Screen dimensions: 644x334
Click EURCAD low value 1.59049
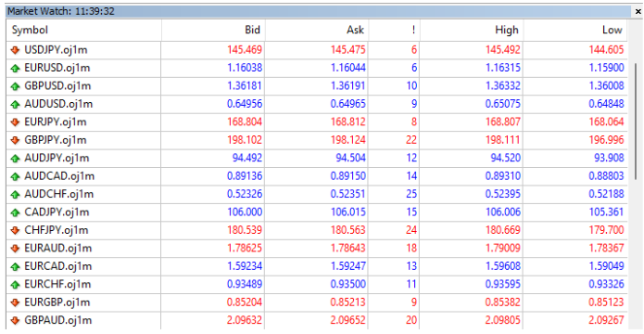(x=606, y=266)
